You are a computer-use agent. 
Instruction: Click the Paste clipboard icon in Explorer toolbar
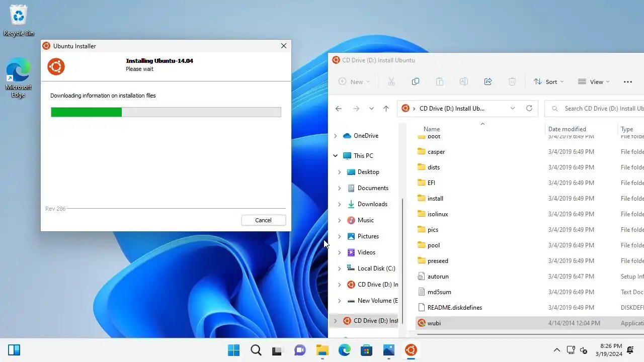coord(439,81)
